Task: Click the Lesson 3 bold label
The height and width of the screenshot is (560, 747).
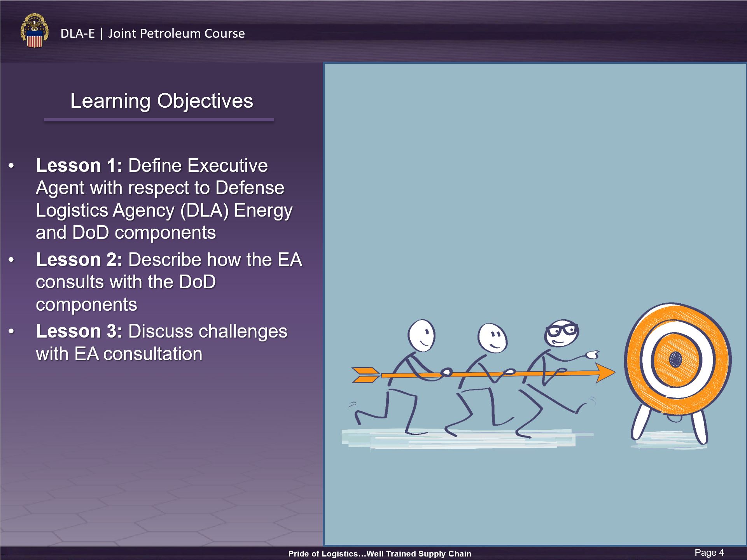Action: click(79, 331)
